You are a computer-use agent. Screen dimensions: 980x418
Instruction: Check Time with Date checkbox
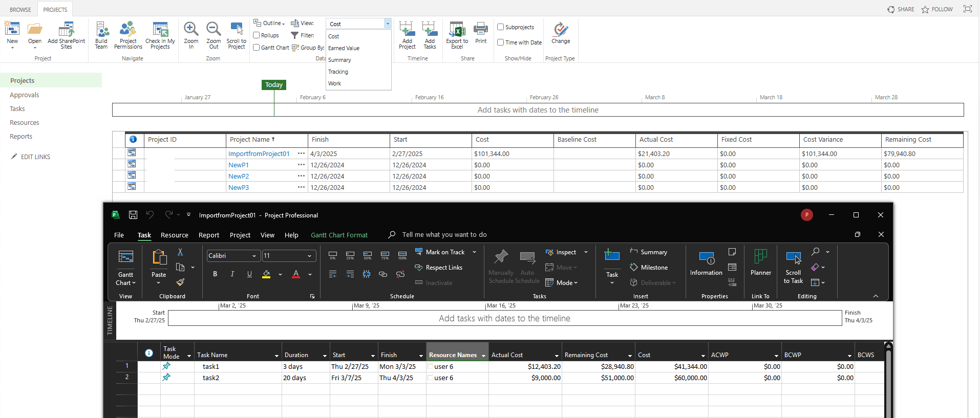[501, 42]
